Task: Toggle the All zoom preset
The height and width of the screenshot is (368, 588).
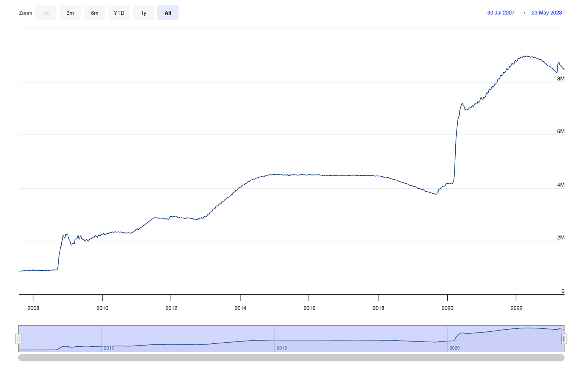Action: [168, 12]
